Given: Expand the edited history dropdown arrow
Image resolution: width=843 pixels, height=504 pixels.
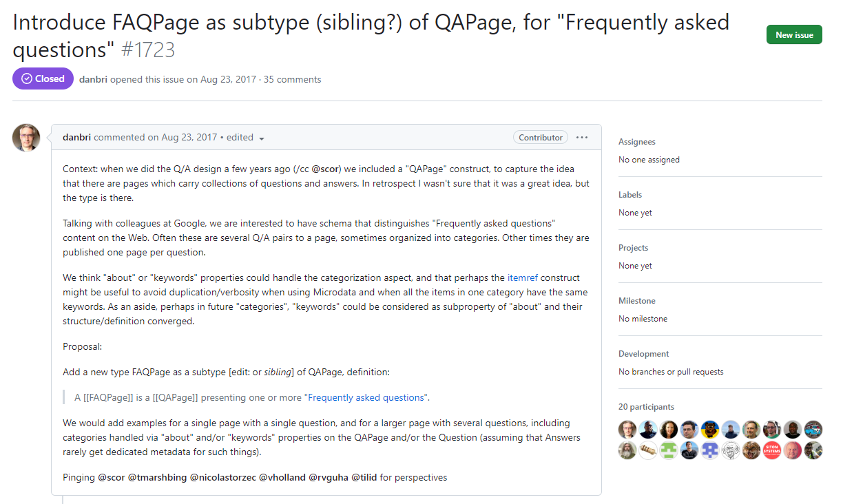Looking at the screenshot, I should coord(262,138).
